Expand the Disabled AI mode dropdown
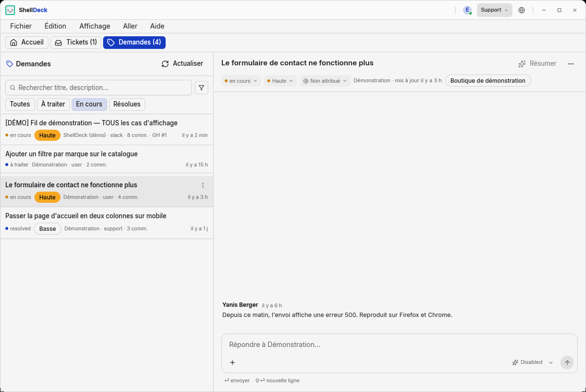The height and width of the screenshot is (392, 586). click(x=532, y=362)
